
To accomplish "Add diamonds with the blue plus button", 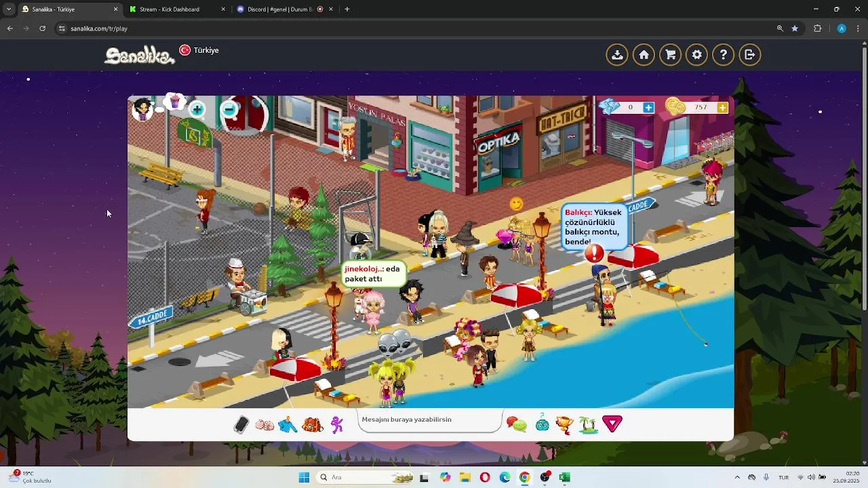I will [648, 107].
